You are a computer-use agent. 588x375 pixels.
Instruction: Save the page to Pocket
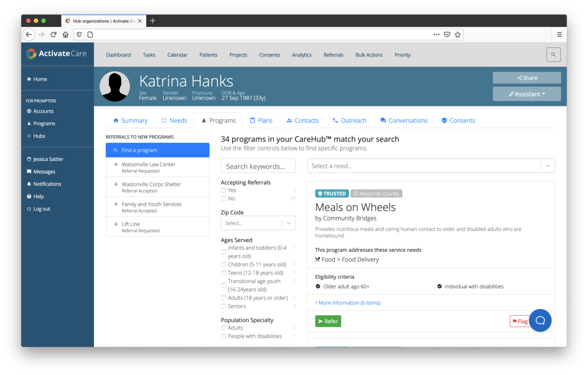447,34
